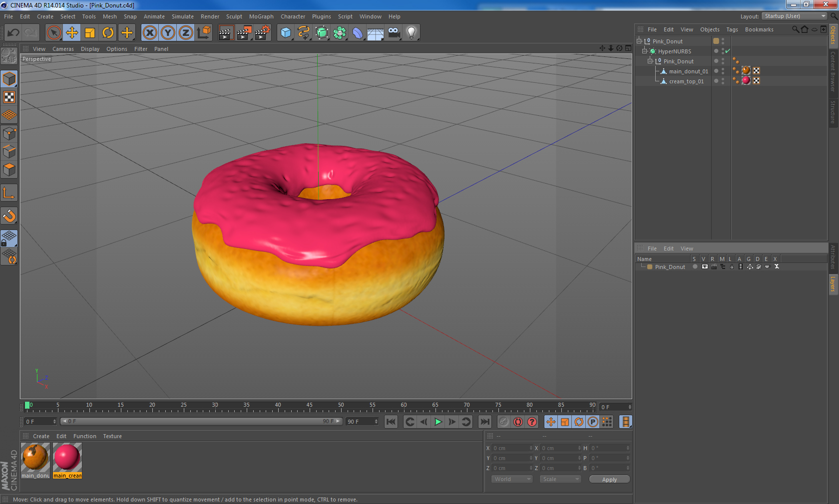Screen dimensions: 839x504
Task: Add a Cube primitive object
Action: 286,33
